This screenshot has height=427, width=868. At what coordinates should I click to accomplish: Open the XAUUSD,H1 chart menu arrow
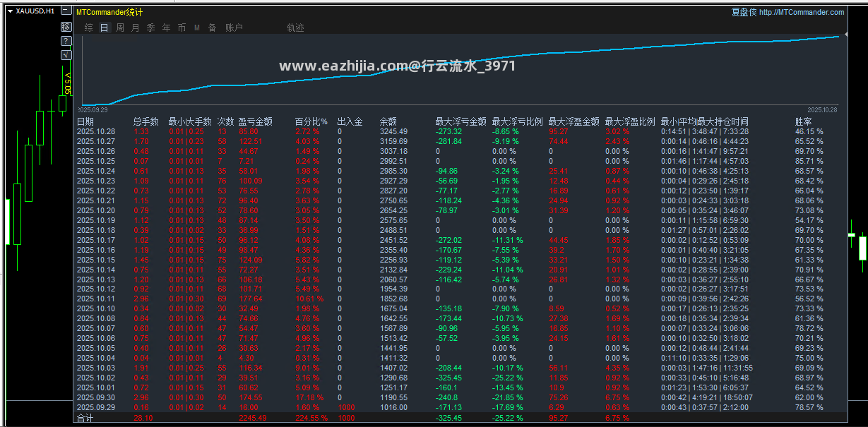click(10, 11)
